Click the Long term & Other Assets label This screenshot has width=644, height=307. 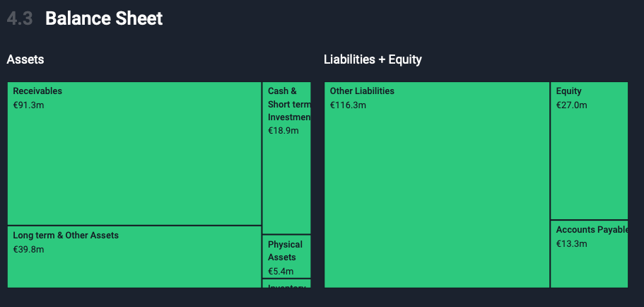pyautogui.click(x=66, y=236)
